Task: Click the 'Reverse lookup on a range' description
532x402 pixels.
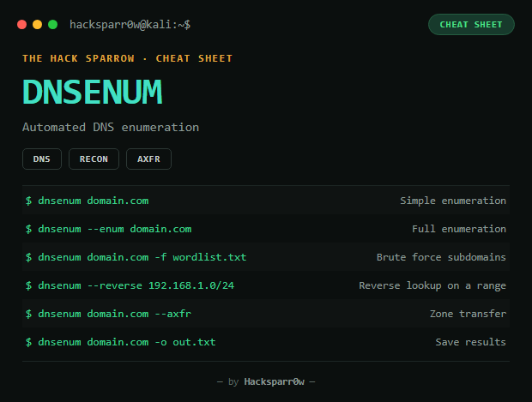Action: 432,285
